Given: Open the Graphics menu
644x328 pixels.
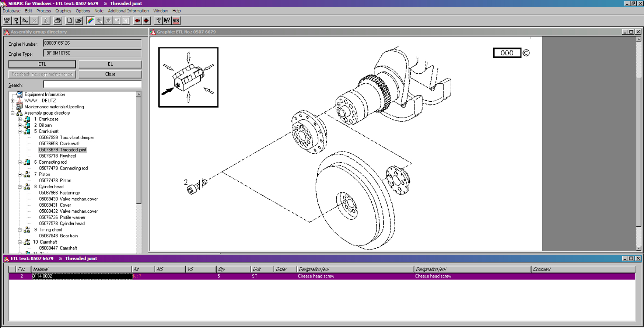Looking at the screenshot, I should 63,11.
